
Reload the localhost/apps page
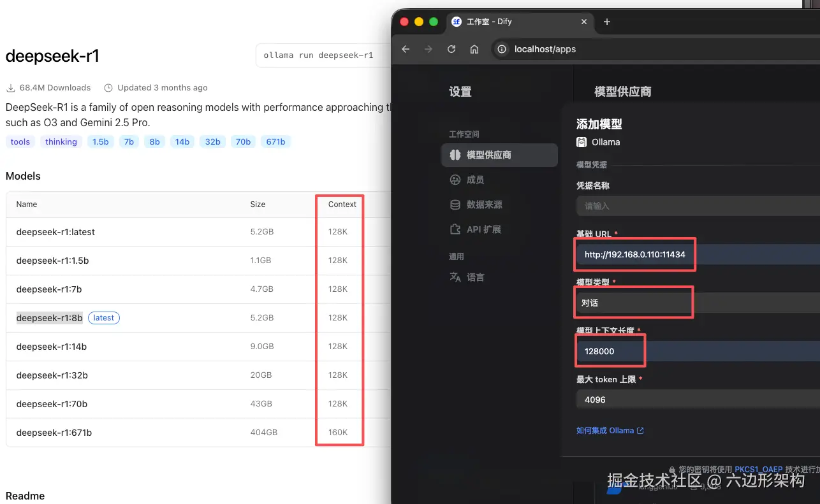tap(451, 49)
